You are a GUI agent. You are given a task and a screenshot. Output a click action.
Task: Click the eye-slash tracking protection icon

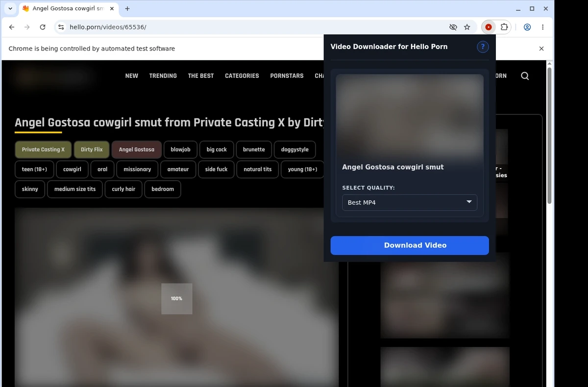point(453,27)
